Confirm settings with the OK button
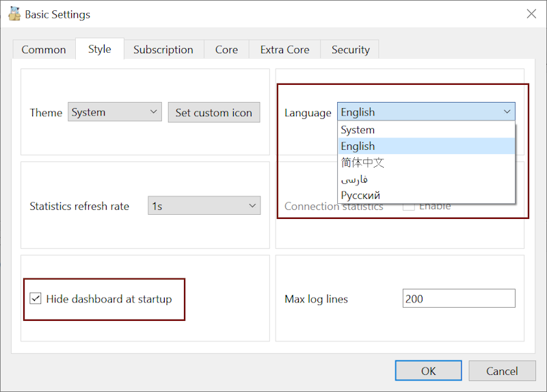This screenshot has height=392, width=547. [x=428, y=371]
